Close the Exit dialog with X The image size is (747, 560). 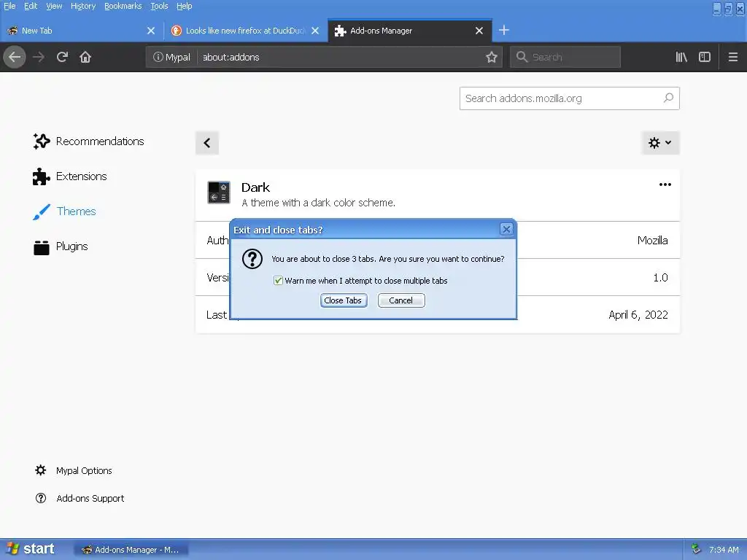pyautogui.click(x=506, y=230)
